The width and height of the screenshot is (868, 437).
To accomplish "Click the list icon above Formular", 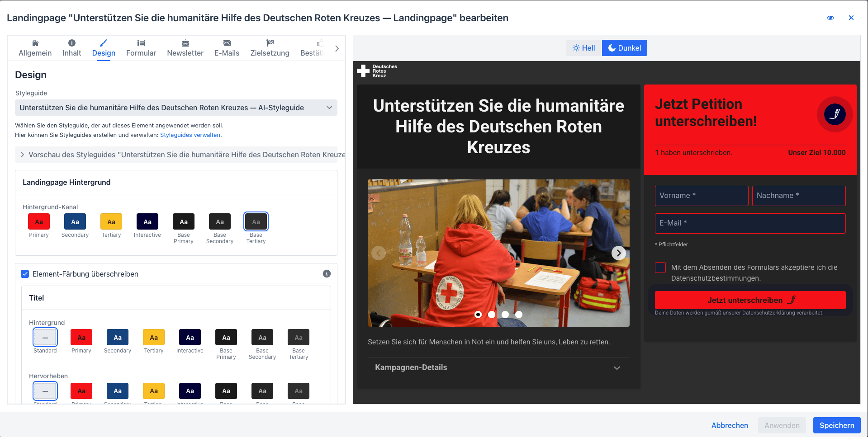I will [141, 43].
